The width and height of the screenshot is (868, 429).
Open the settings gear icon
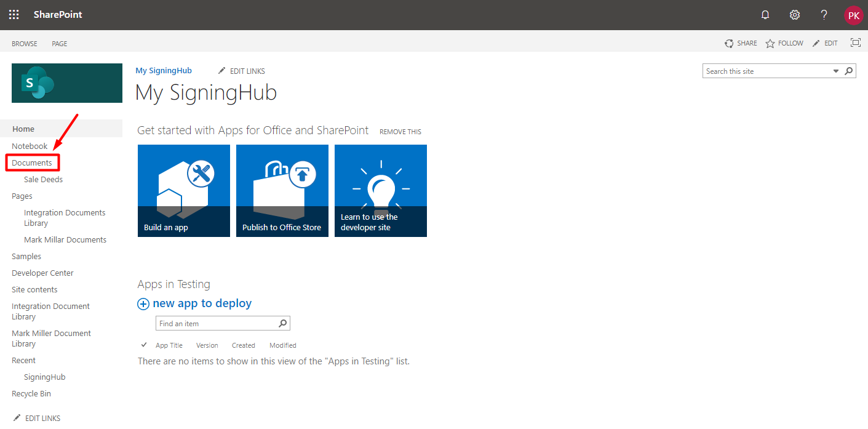click(795, 15)
